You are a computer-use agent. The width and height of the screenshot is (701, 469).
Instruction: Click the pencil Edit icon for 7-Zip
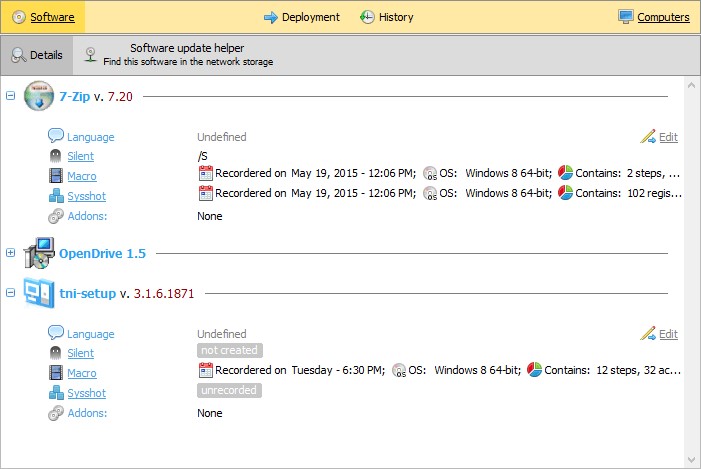point(648,137)
